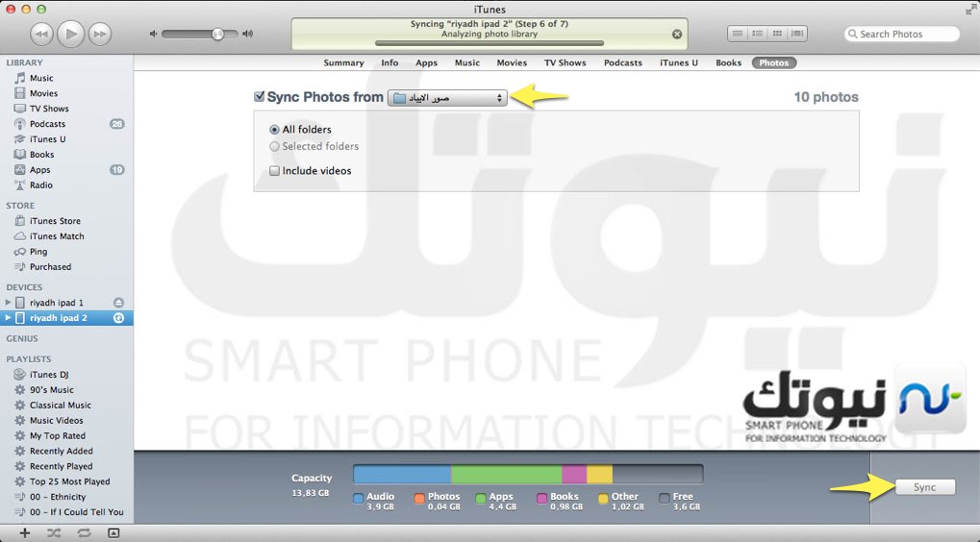Open the iTunes U tab

click(x=679, y=63)
